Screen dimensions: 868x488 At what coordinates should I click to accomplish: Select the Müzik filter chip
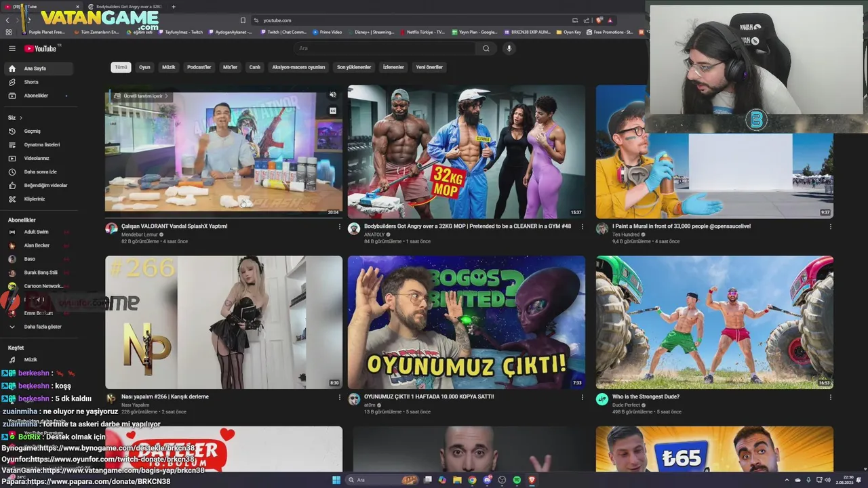169,67
